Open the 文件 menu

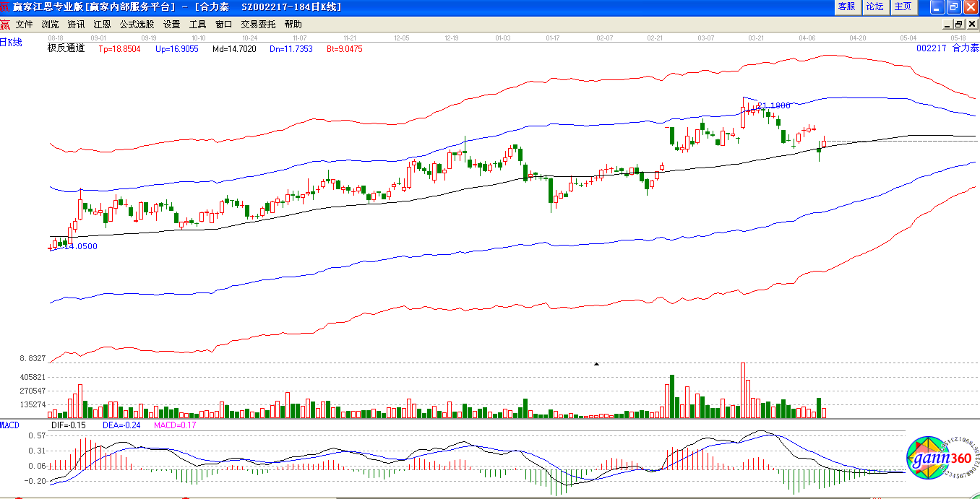[x=25, y=24]
